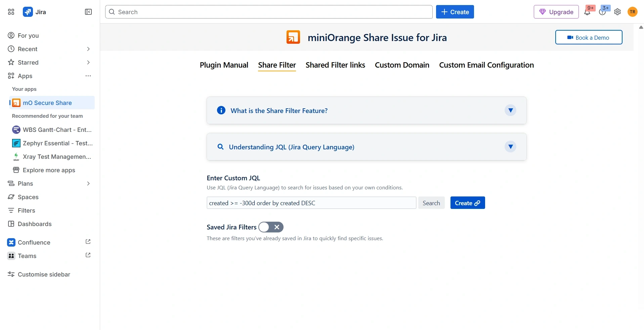Open the Custom Domain tab
Screen dimensions: 644x330
pos(402,65)
